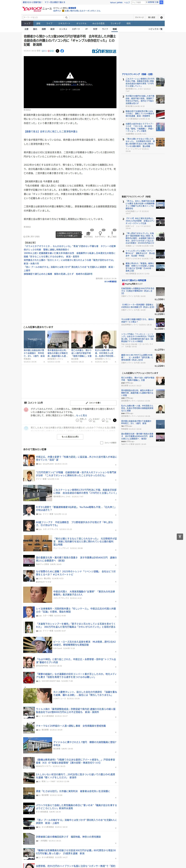Click the Yahoo! JAPAN News logo
This screenshot has height=868, width=186.
[x=37, y=9]
